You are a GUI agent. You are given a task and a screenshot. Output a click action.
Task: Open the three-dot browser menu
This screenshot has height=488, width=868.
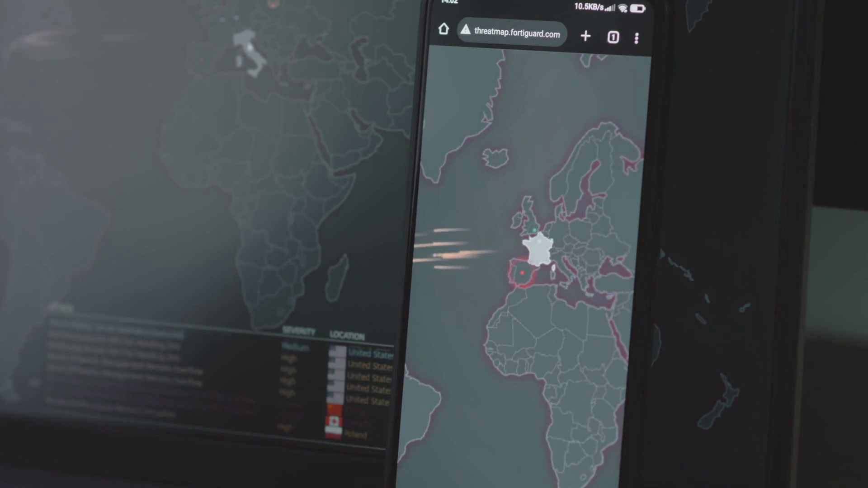[637, 38]
